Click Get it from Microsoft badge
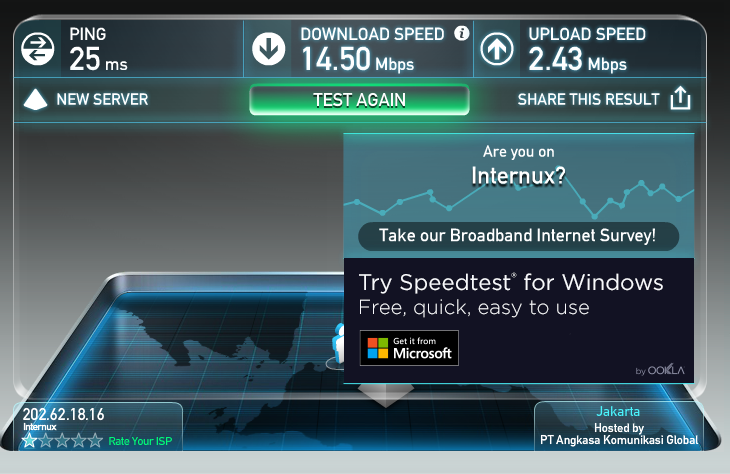This screenshot has height=474, width=730. 409,348
